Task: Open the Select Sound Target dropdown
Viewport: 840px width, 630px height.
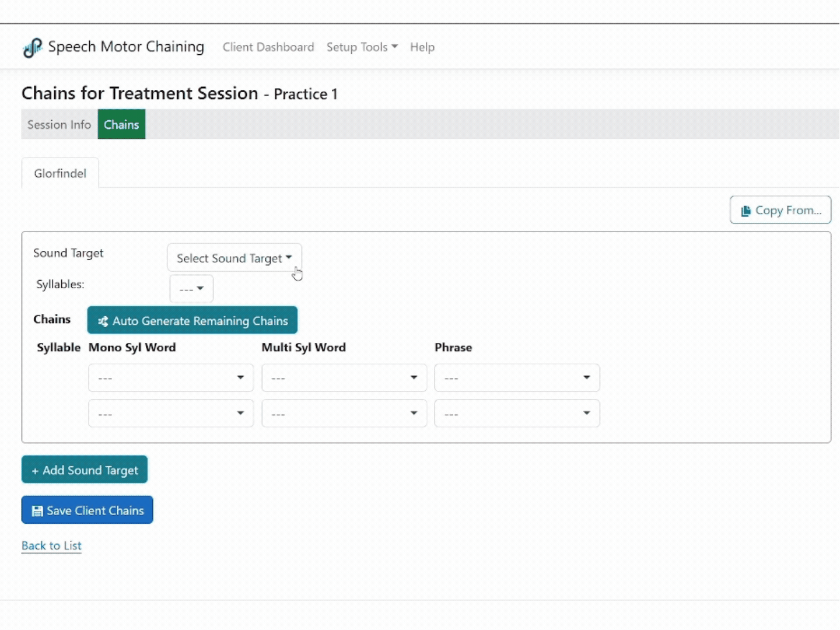Action: pyautogui.click(x=234, y=258)
